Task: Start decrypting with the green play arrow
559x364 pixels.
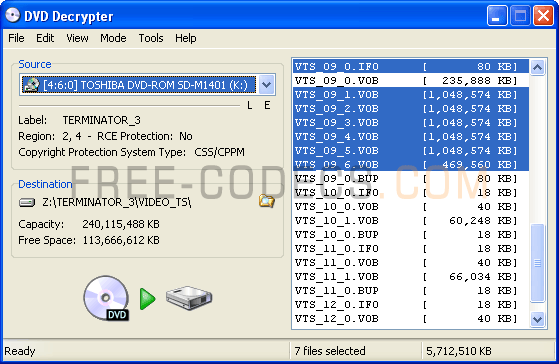Action: coord(147,299)
